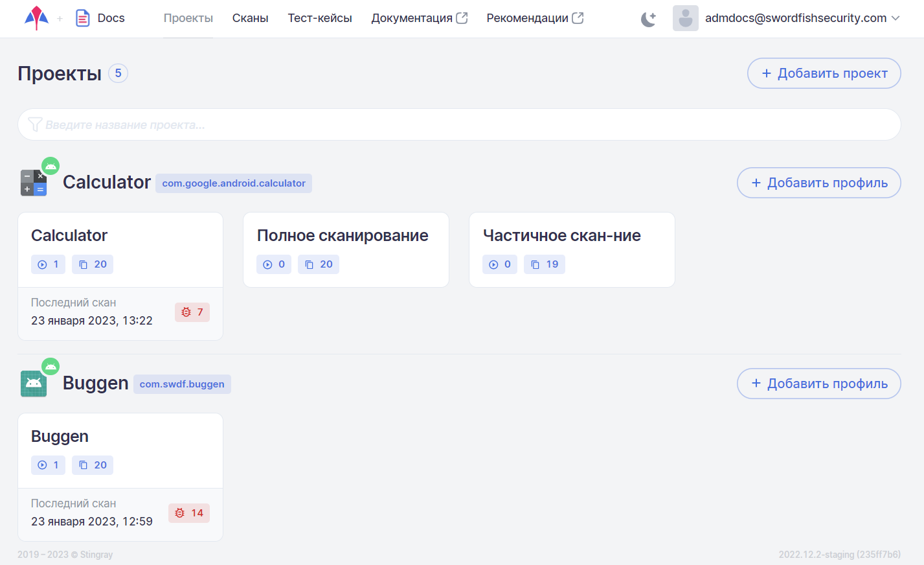Open the Документация external link
The height and width of the screenshot is (565, 924).
pyautogui.click(x=419, y=18)
